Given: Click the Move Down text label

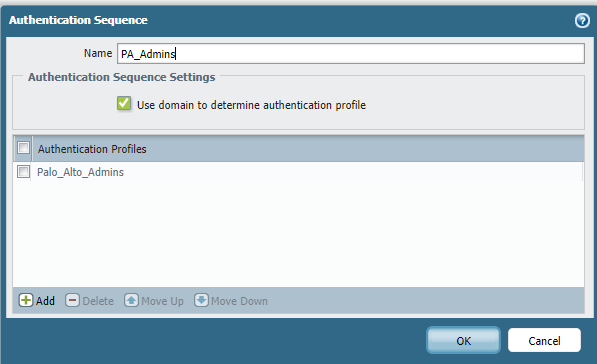Looking at the screenshot, I should coord(239,301).
